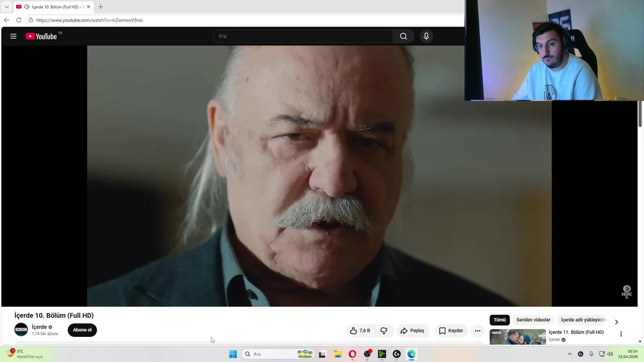Show more chips with right chevron
Image resolution: width=644 pixels, height=362 pixels.
click(616, 322)
